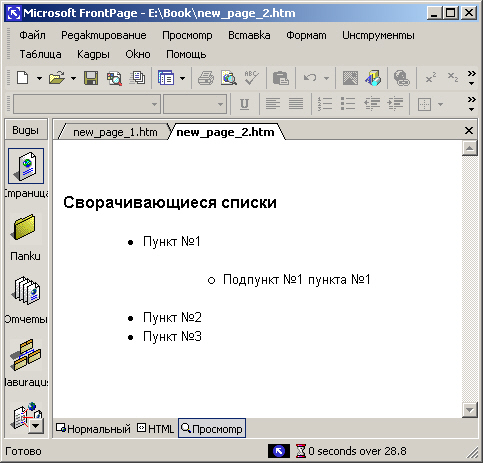The width and height of the screenshot is (483, 463).
Task: Open the Формат menu
Action: 306,35
